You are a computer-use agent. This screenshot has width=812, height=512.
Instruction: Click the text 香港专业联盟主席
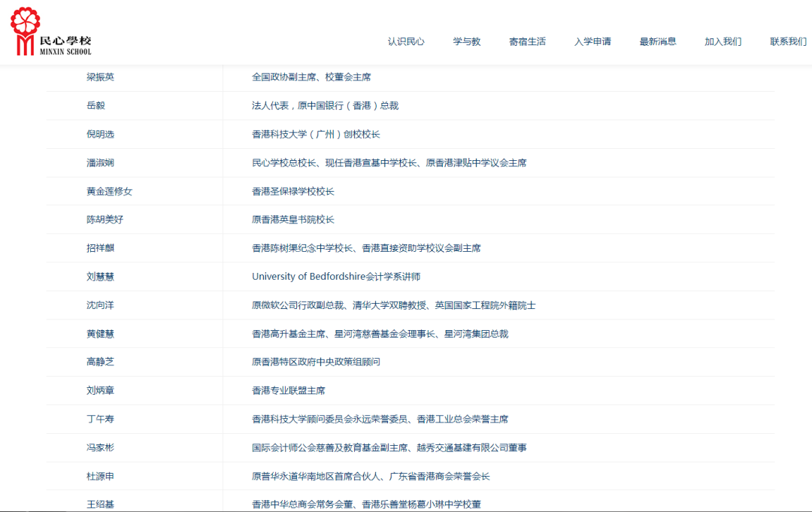point(289,390)
